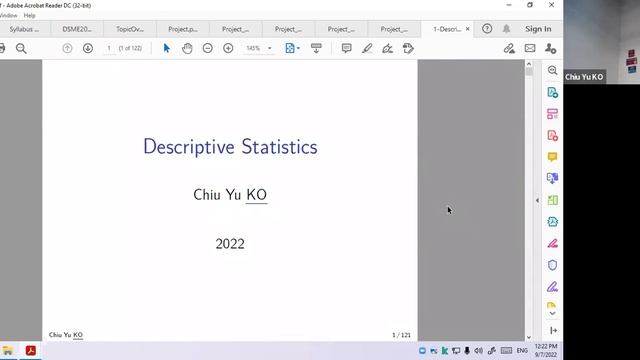Screen dimensions: 640x360
Task: Select the 1-Descri document tab
Action: click(447, 29)
